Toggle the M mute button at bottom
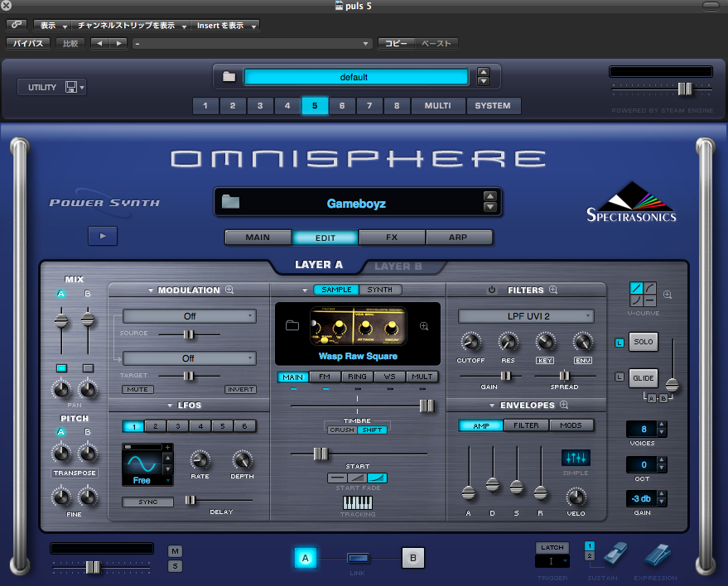The width and height of the screenshot is (728, 586). pos(175,551)
